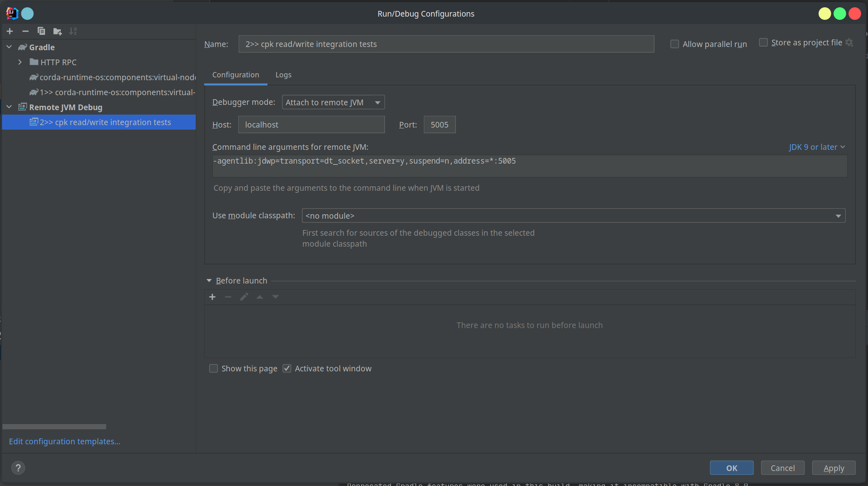The image size is (868, 486).
Task: Click the Cancel button
Action: 782,468
